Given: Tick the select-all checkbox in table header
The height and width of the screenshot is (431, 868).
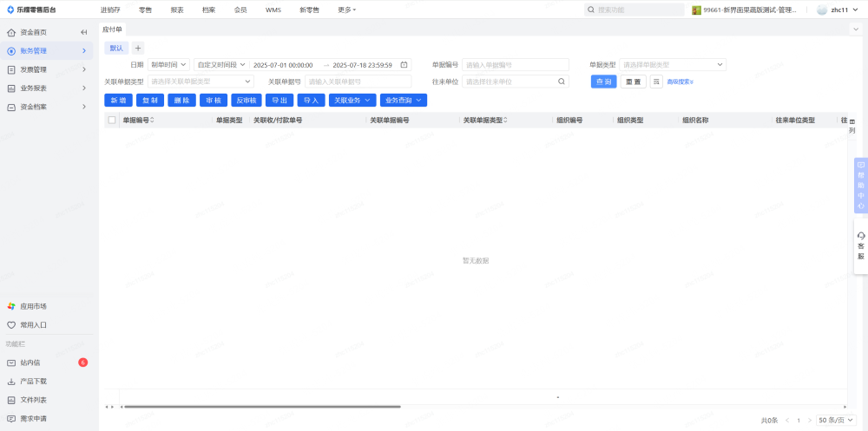Looking at the screenshot, I should pyautogui.click(x=111, y=121).
